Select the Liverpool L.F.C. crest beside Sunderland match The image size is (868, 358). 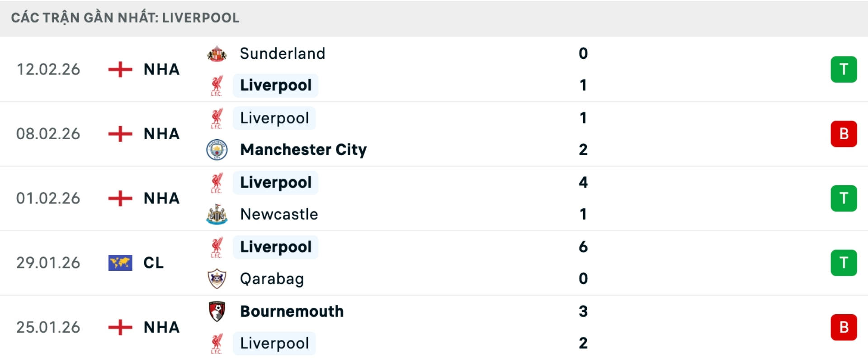[x=217, y=85]
